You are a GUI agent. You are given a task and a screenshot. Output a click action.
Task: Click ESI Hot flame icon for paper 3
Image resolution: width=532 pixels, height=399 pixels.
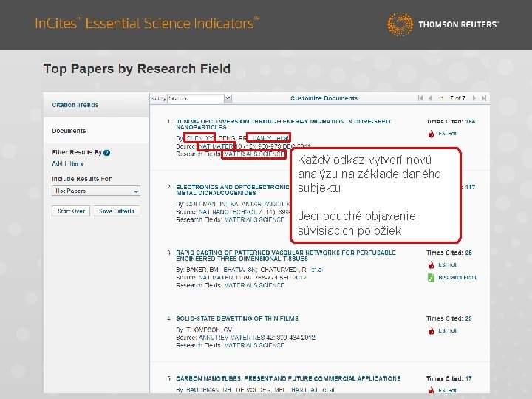pos(431,265)
